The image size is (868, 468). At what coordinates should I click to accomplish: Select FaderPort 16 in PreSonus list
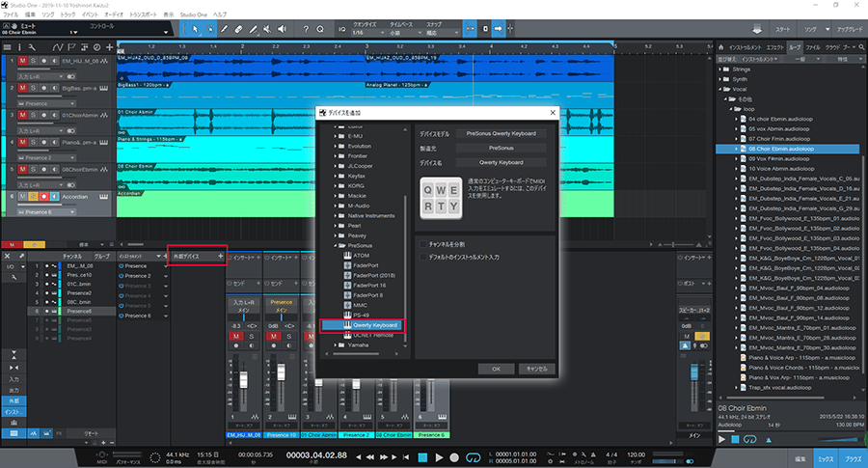coord(370,286)
